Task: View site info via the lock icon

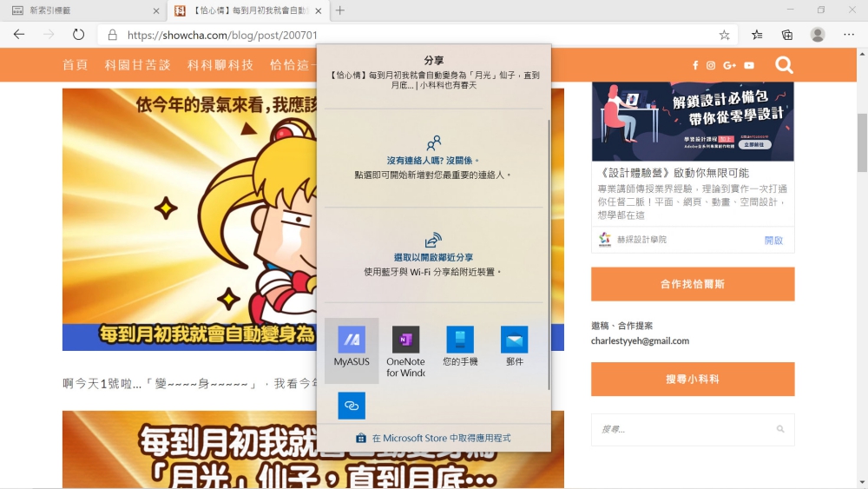Action: coord(112,35)
